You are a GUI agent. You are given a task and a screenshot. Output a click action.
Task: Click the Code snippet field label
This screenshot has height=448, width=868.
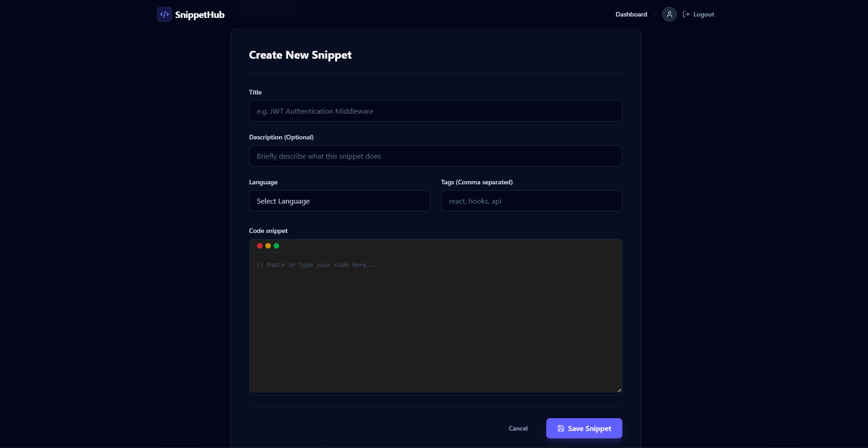268,231
